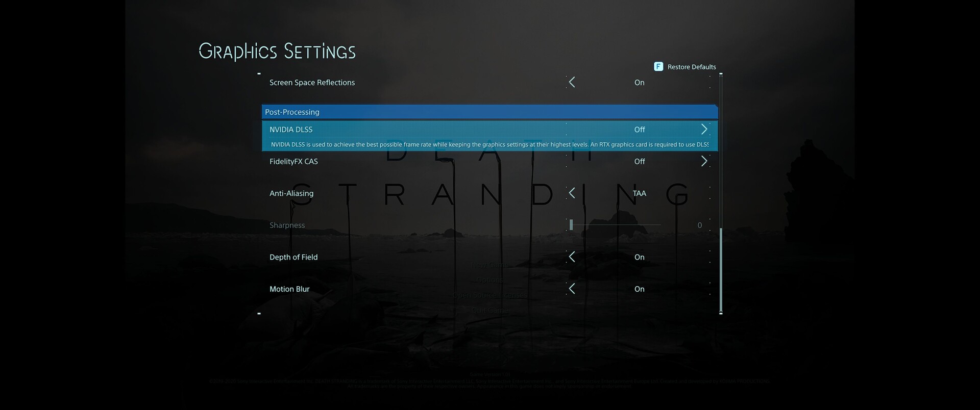Click the settings list scrollbar thumb
980x410 pixels.
pyautogui.click(x=721, y=270)
